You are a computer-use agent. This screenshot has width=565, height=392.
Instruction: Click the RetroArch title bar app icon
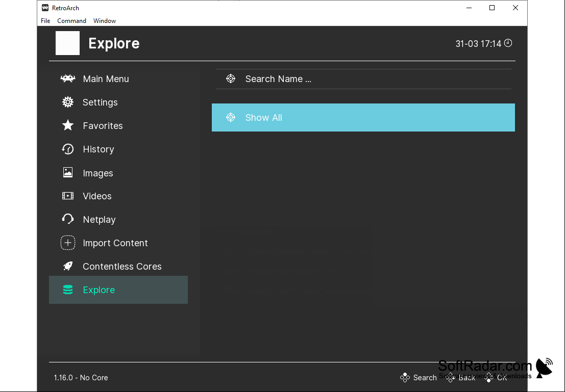click(45, 8)
